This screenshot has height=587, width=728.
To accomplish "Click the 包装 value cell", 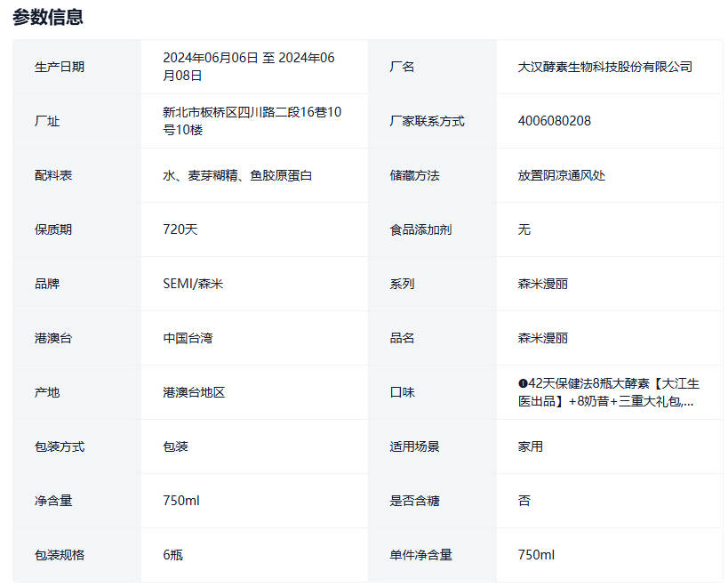I will coord(254,446).
